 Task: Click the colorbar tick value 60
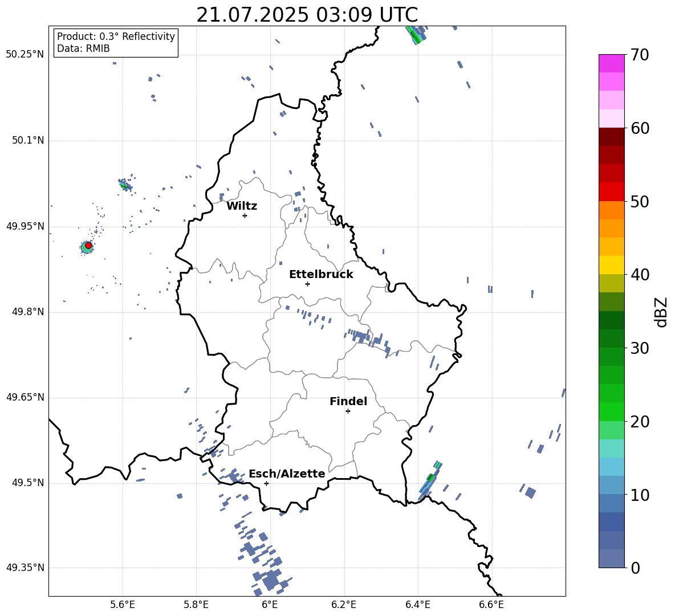pyautogui.click(x=640, y=128)
